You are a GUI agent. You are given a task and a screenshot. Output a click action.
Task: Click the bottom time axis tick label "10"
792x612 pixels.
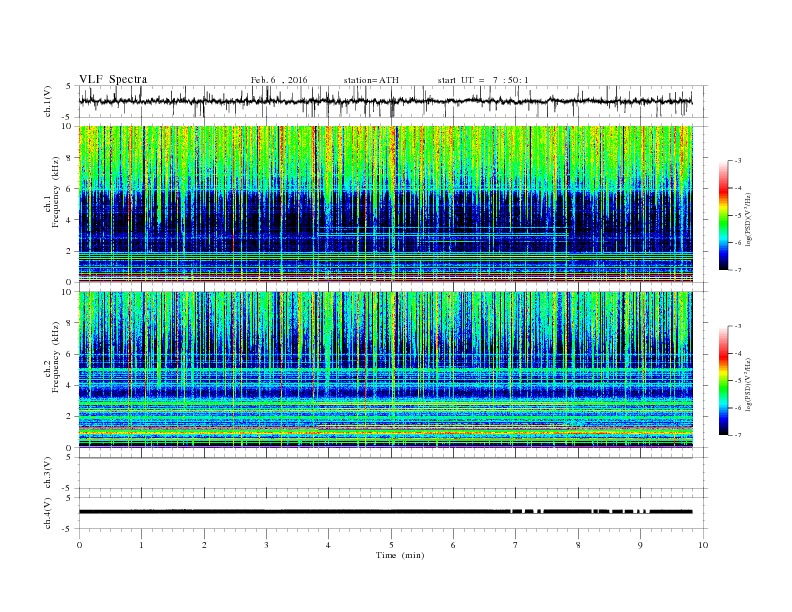point(703,545)
